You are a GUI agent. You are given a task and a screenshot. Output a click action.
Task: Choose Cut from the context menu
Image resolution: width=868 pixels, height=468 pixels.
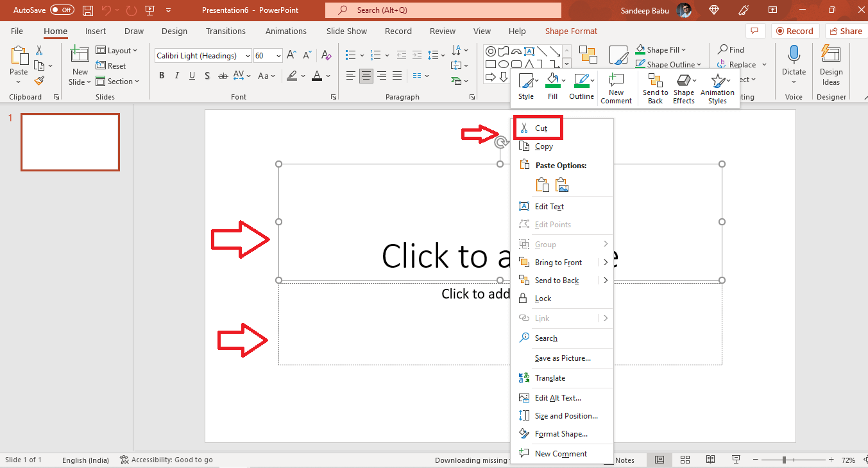[541, 128]
